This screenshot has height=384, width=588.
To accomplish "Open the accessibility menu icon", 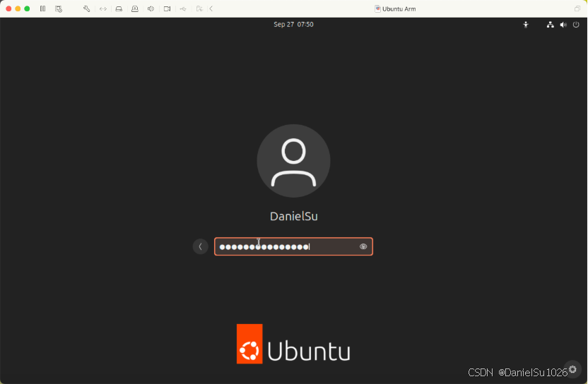I will point(526,25).
